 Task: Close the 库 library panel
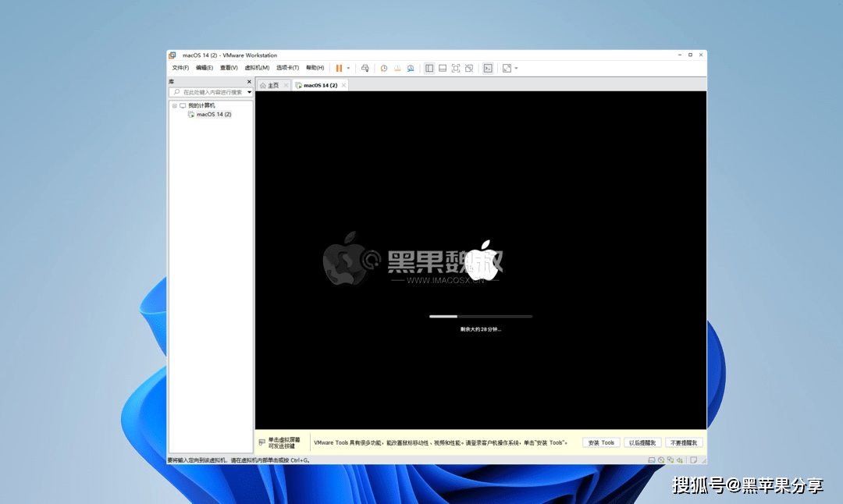(249, 82)
